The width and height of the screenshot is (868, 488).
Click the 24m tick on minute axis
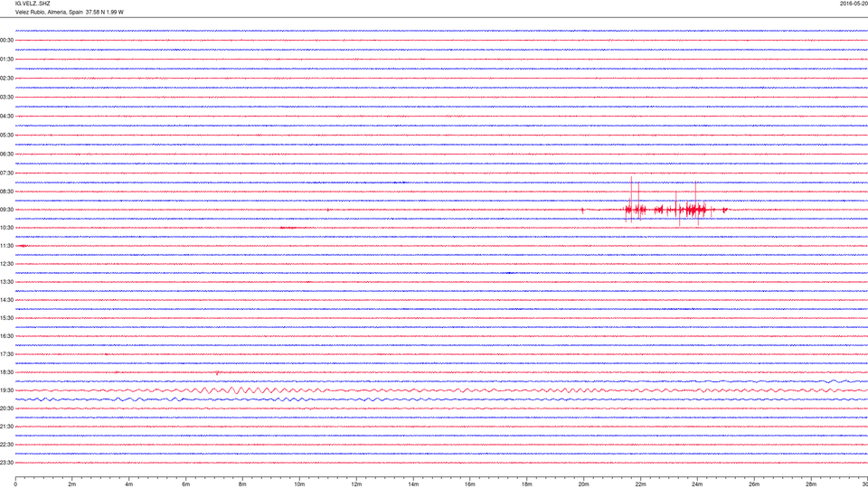(697, 484)
